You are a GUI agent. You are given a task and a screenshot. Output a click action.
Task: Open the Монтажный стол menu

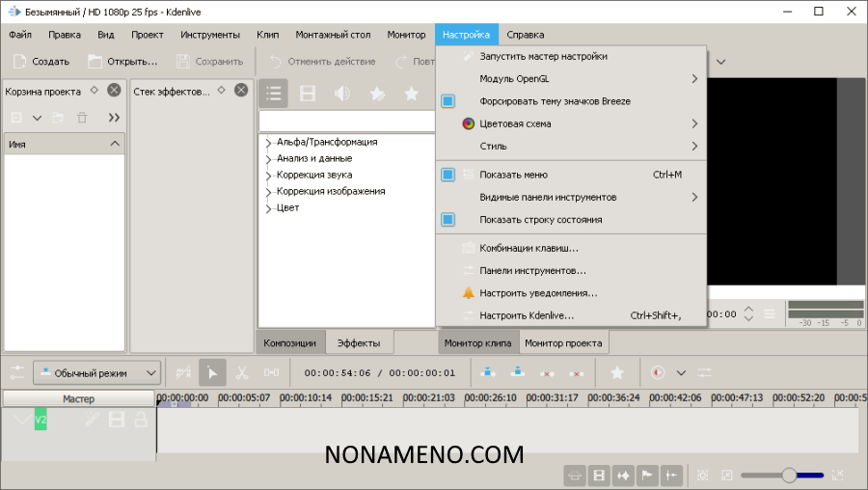click(333, 35)
